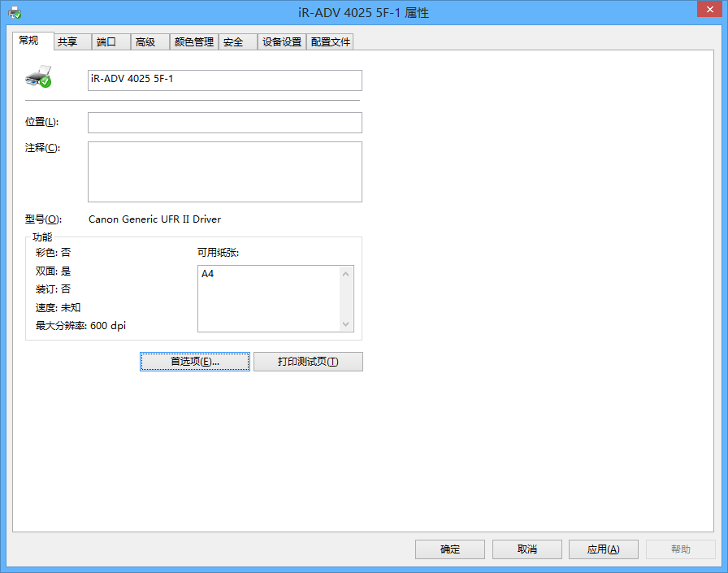Click the printer device icon near the name field
Image resolution: width=728 pixels, height=573 pixels.
[x=34, y=77]
